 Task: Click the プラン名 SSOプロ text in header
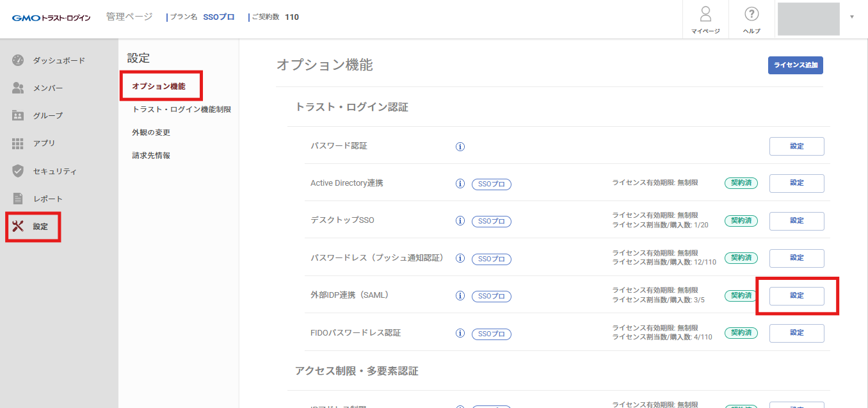[202, 17]
